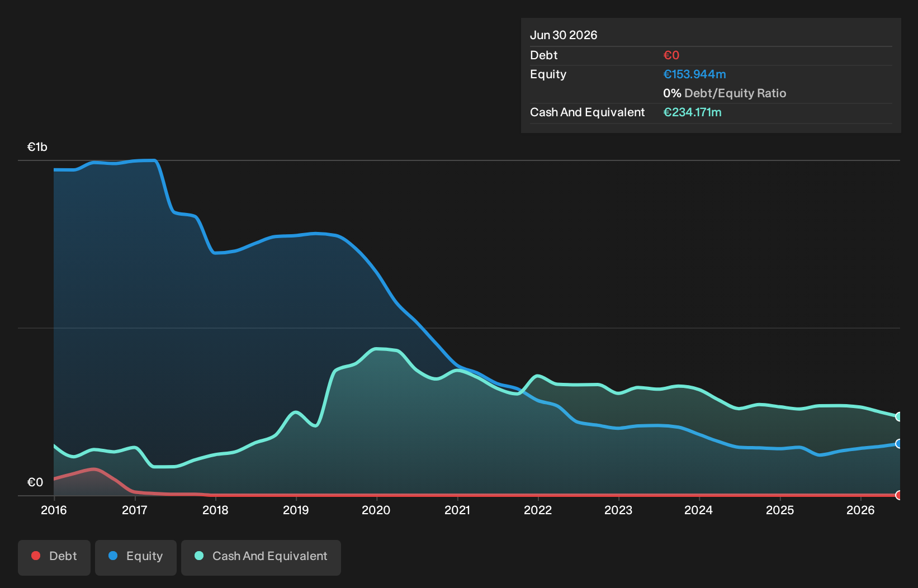
Task: Click the red Debt endpoint marker
Action: 899,495
